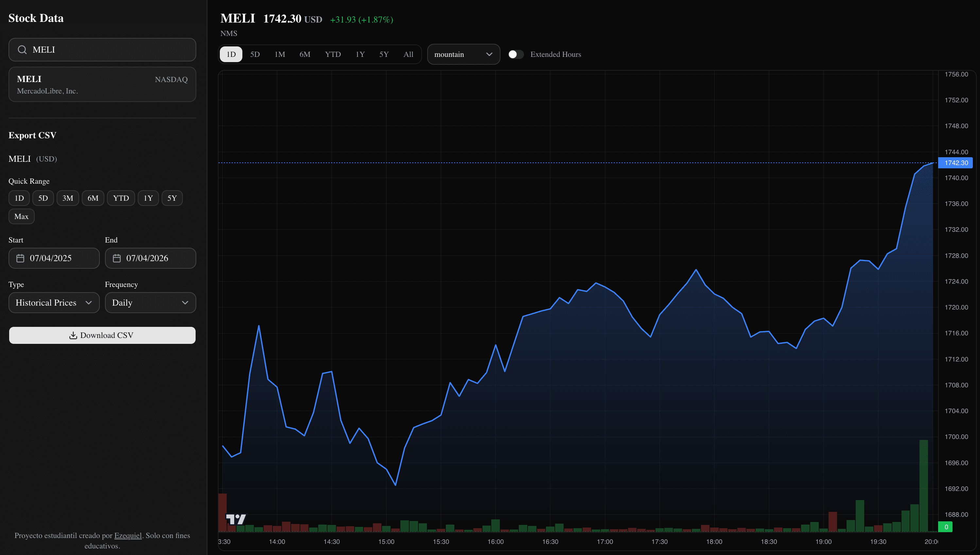Switch chart to 6M range tab
This screenshot has width=980, height=555.
tap(305, 54)
